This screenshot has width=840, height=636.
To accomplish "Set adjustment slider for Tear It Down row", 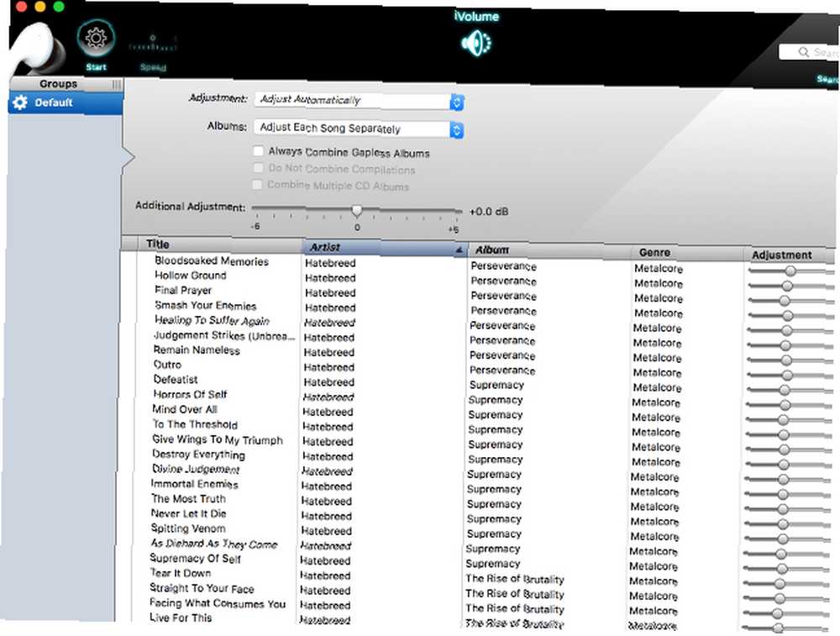I will 786,583.
